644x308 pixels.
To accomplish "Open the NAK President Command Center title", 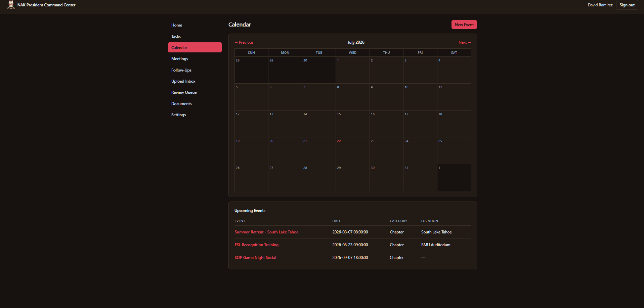I will 46,5.
